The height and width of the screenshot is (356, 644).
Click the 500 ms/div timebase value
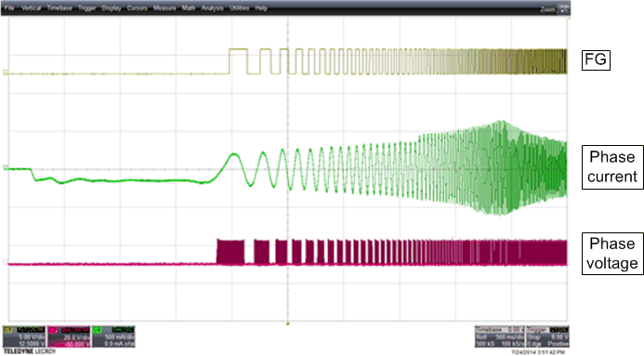(x=510, y=336)
